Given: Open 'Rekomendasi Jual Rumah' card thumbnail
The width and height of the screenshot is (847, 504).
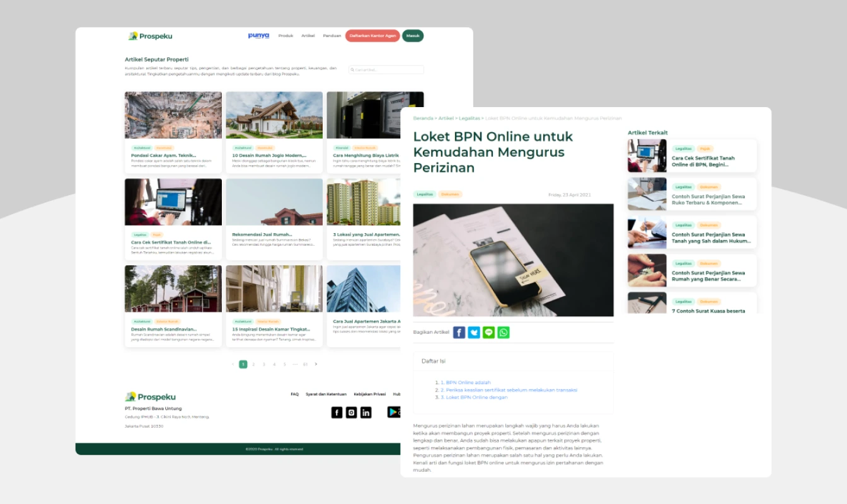Looking at the screenshot, I should (274, 202).
